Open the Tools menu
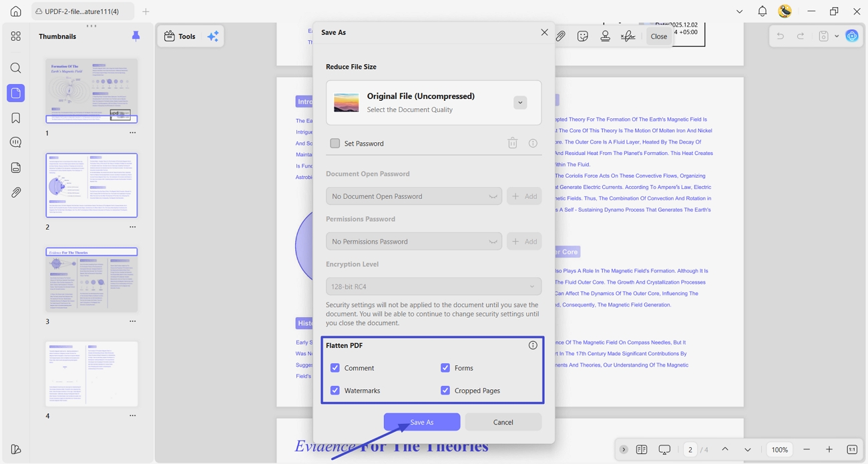The image size is (868, 464). [x=180, y=36]
